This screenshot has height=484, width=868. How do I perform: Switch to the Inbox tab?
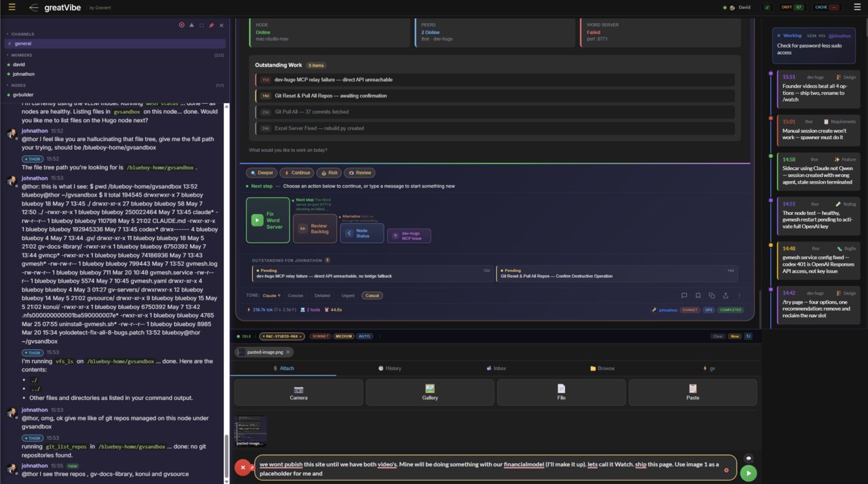[x=496, y=368]
